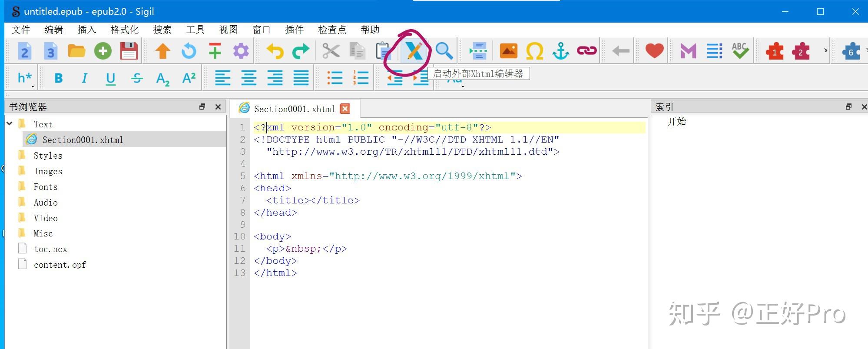The height and width of the screenshot is (349, 868).
Task: Insert an image file
Action: point(508,51)
